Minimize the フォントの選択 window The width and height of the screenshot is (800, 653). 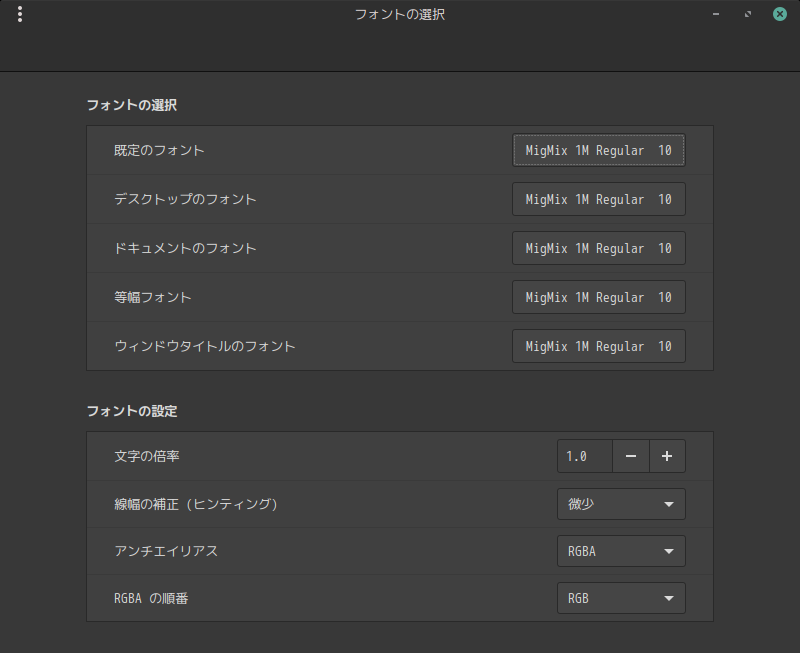[715, 14]
